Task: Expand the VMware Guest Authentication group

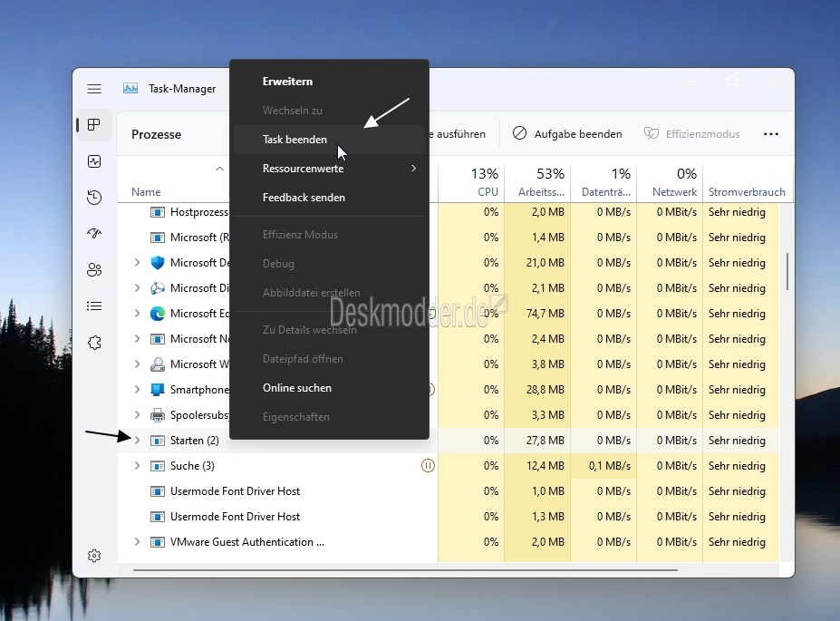Action: (137, 542)
